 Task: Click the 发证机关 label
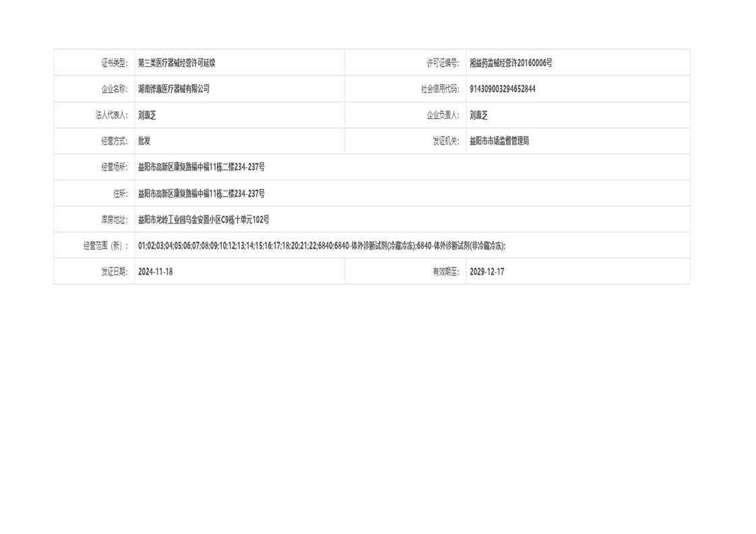point(445,141)
